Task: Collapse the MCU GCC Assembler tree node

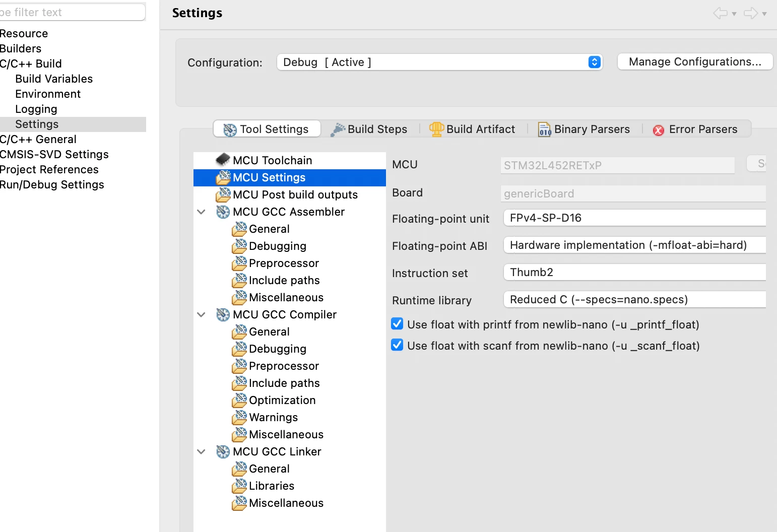Action: pos(201,212)
